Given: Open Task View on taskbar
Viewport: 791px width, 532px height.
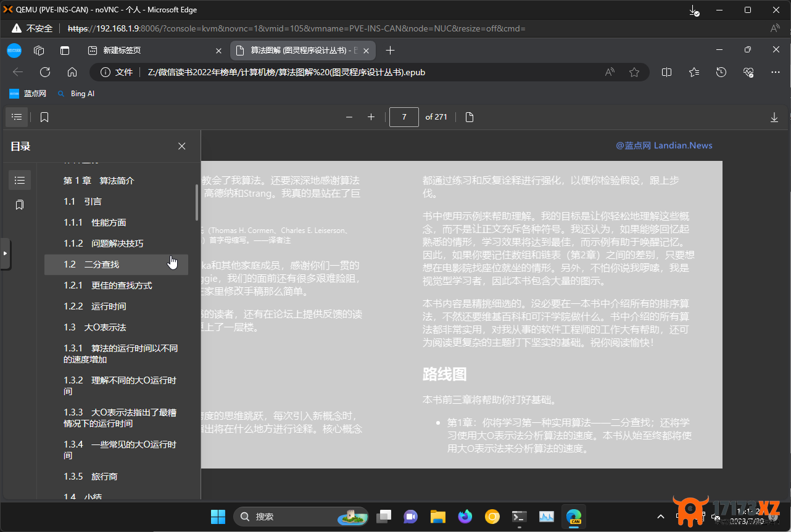Looking at the screenshot, I should coord(385,517).
